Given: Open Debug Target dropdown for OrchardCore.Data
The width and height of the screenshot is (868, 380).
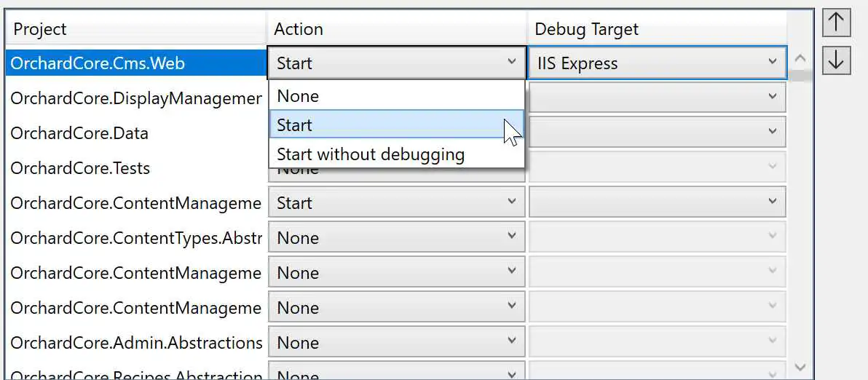Looking at the screenshot, I should coord(657,132).
